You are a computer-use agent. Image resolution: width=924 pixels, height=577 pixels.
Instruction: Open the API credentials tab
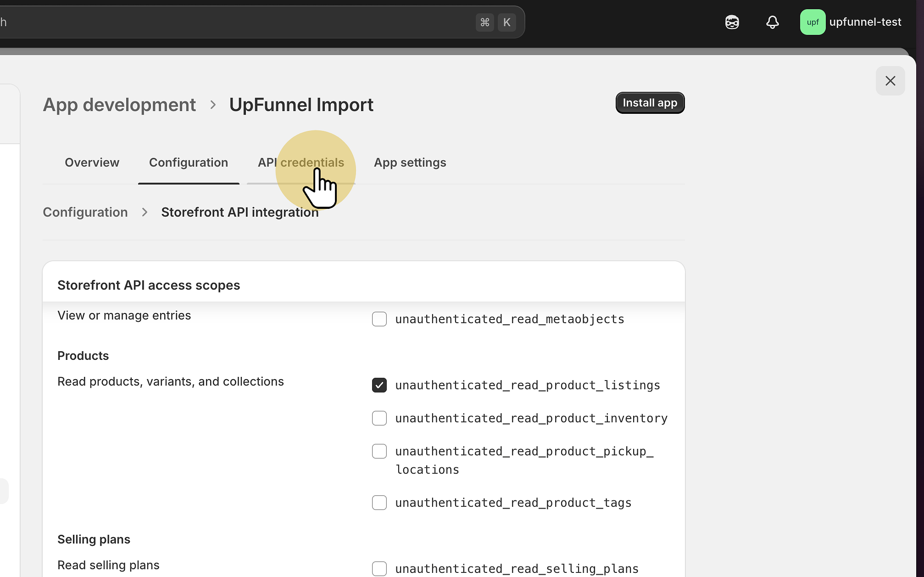(x=301, y=162)
